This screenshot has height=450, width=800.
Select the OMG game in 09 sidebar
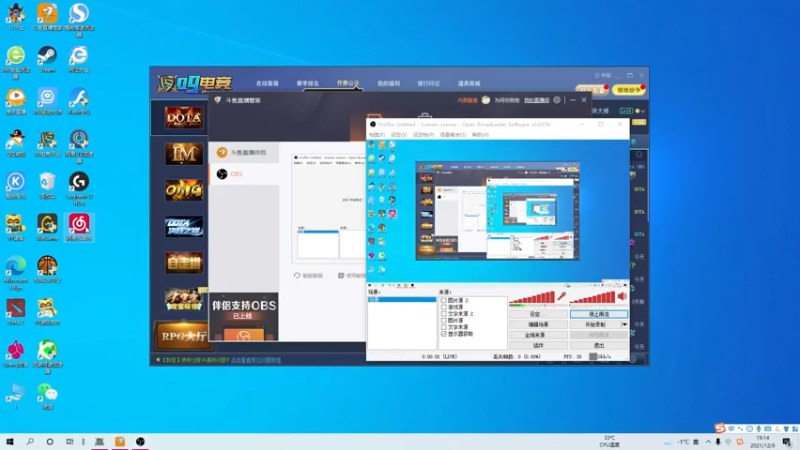click(x=184, y=190)
